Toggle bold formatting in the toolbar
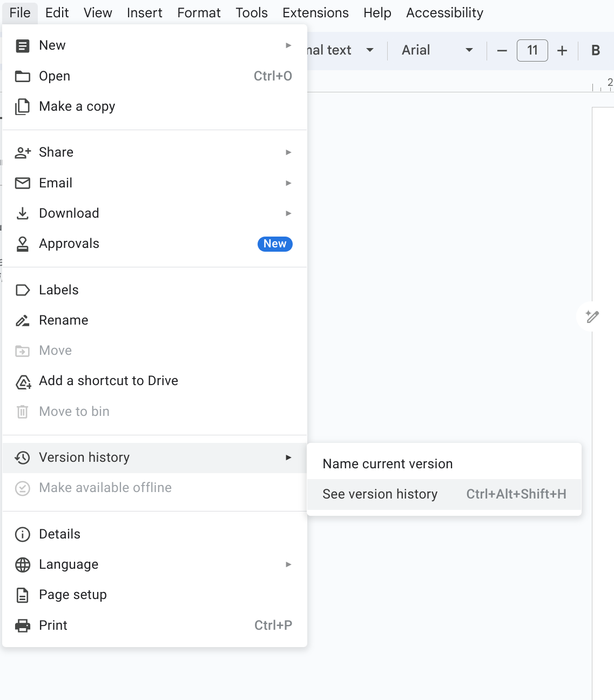This screenshot has width=614, height=700. coord(596,51)
